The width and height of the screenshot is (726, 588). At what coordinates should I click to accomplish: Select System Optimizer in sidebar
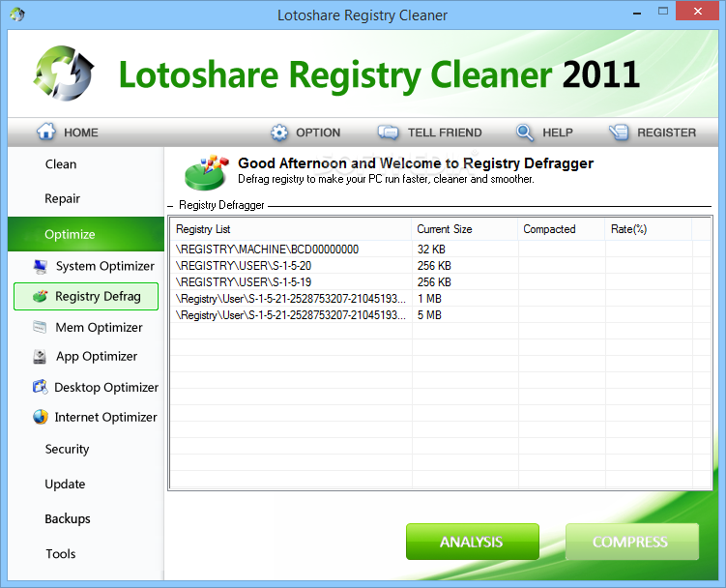[94, 266]
